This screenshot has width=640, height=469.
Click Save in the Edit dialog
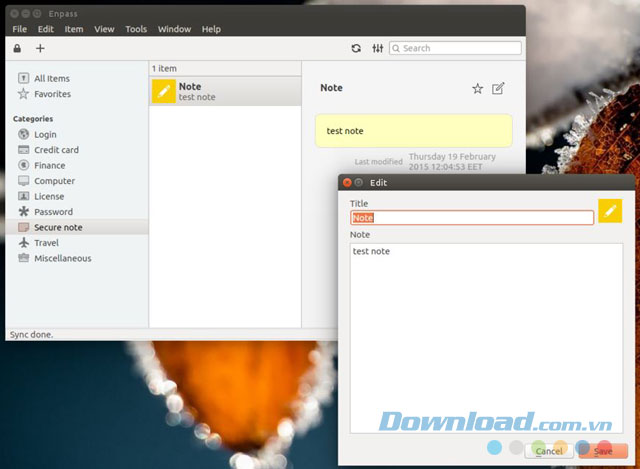point(603,451)
